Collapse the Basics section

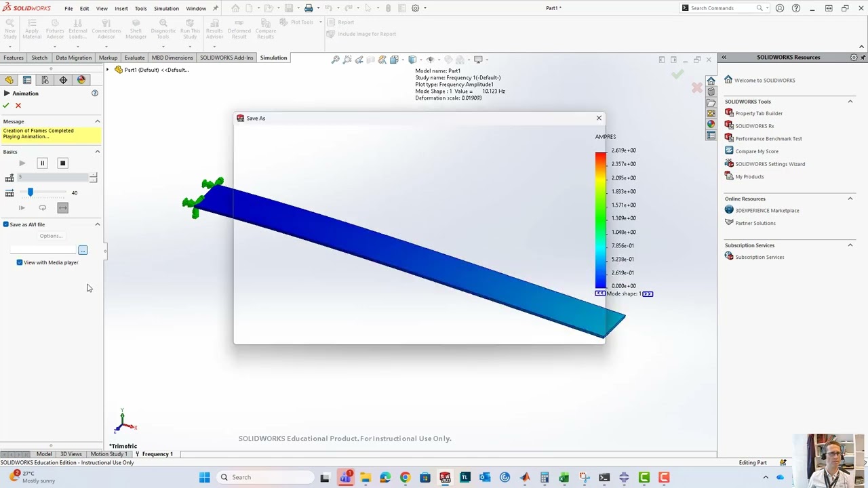97,152
